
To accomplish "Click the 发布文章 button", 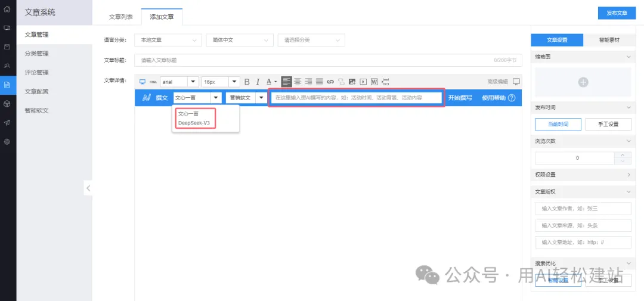I will (x=617, y=13).
